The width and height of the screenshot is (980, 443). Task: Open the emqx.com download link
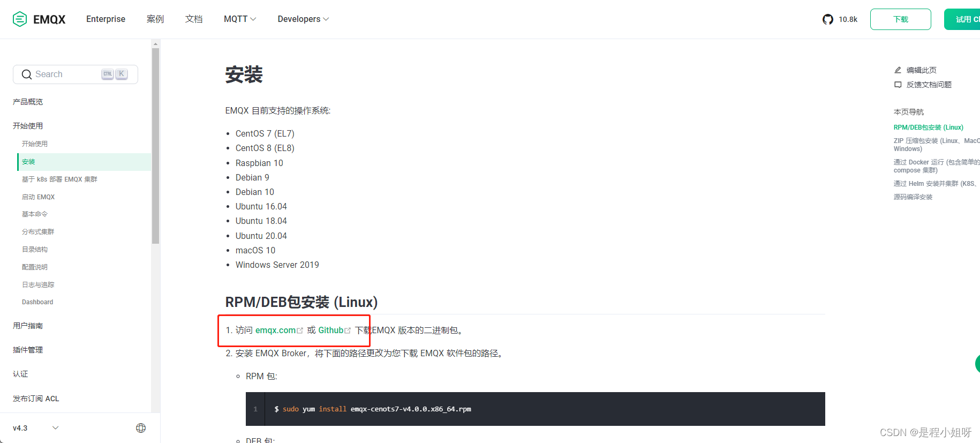275,331
